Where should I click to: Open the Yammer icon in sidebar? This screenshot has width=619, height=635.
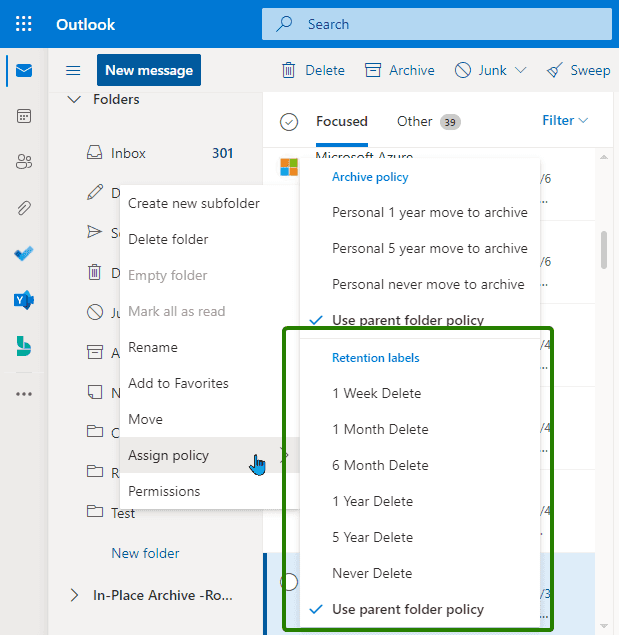(x=24, y=300)
